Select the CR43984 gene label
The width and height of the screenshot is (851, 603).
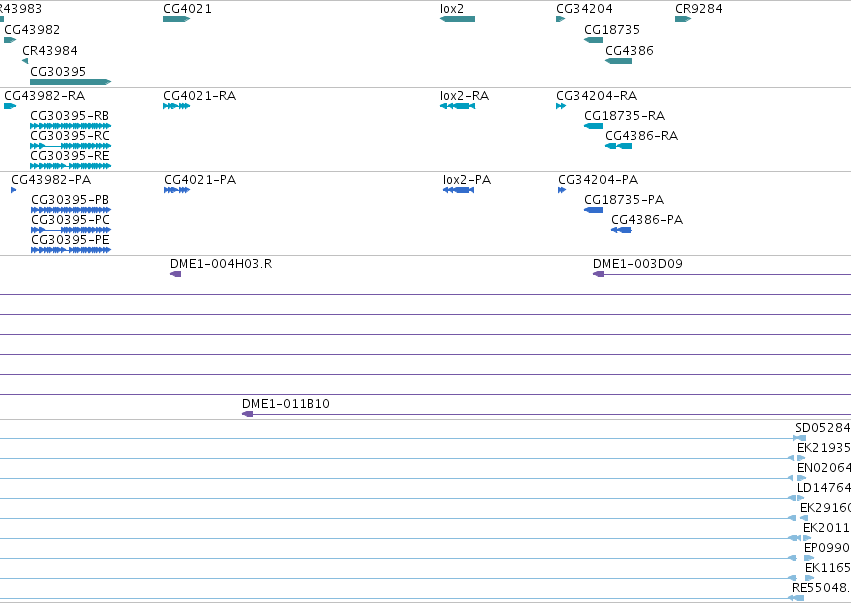pyautogui.click(x=50, y=51)
